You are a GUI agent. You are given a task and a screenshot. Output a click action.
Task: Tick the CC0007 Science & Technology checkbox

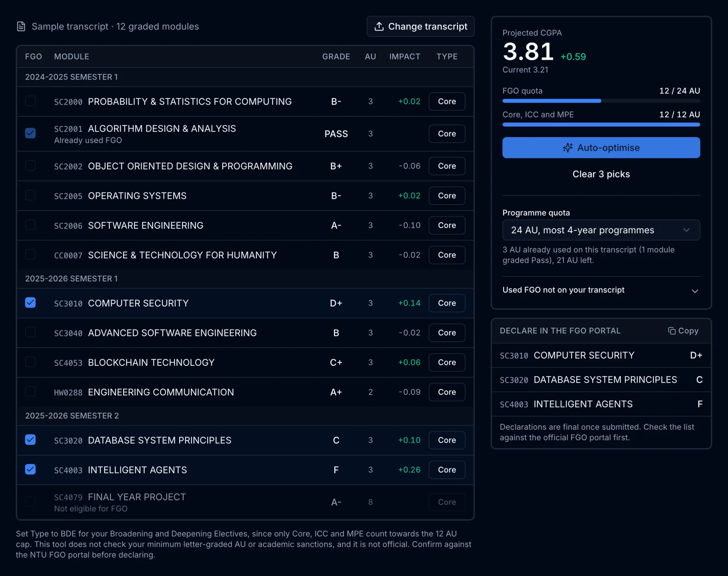click(30, 255)
